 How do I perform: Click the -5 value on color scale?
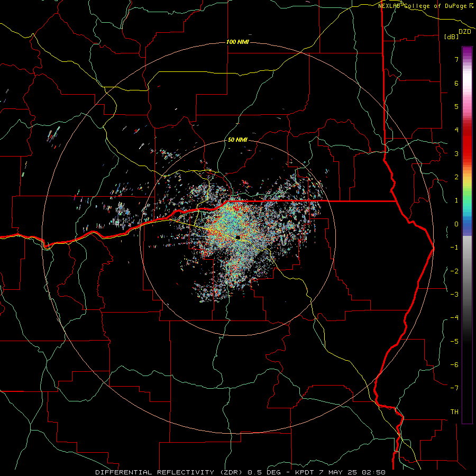pyautogui.click(x=454, y=341)
